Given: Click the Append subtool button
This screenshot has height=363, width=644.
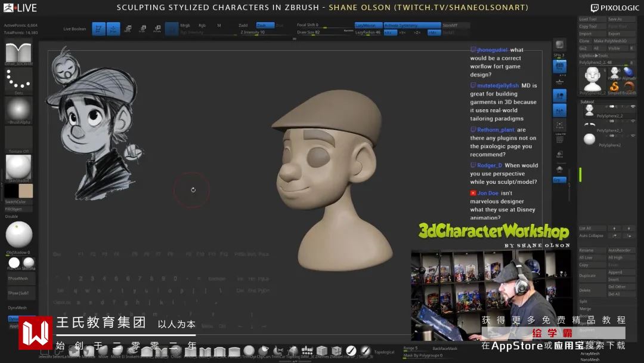Looking at the screenshot, I should point(621,272).
